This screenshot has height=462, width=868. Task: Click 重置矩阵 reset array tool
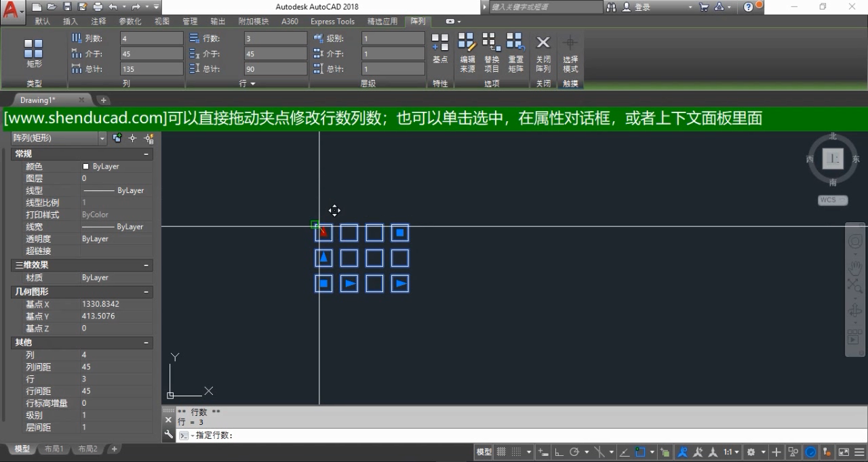(x=516, y=53)
